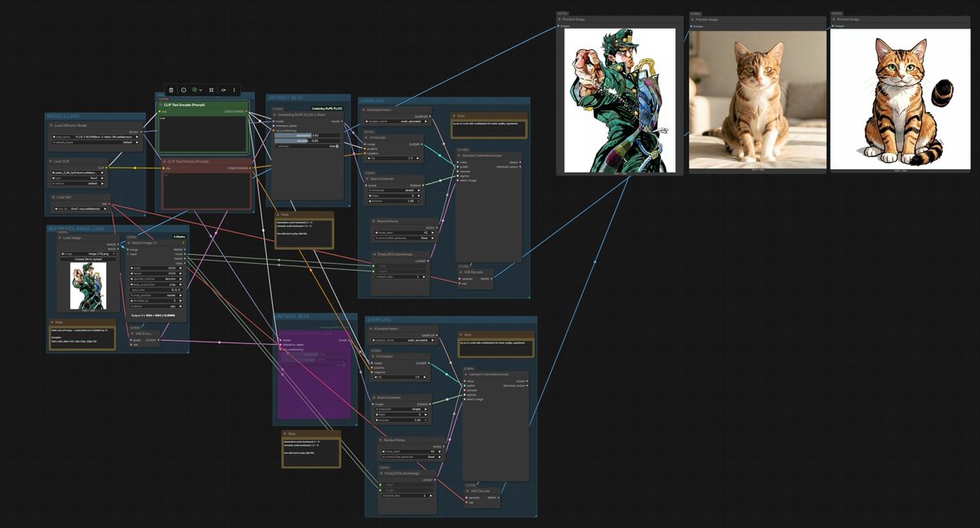Screen dimensions: 980x528
Task: Click the MODEL output slot of Load Diffusion Model
Action: coord(140,132)
